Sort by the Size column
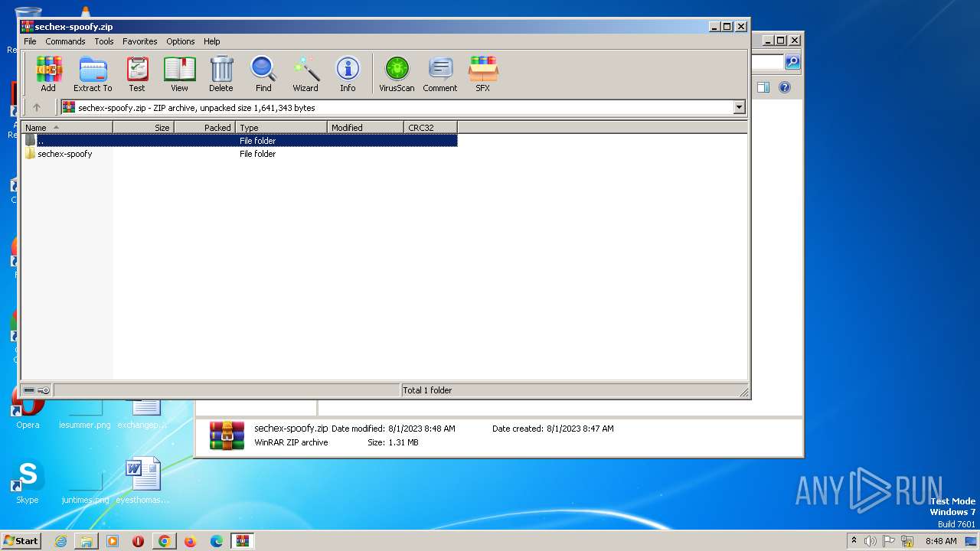 (x=143, y=127)
